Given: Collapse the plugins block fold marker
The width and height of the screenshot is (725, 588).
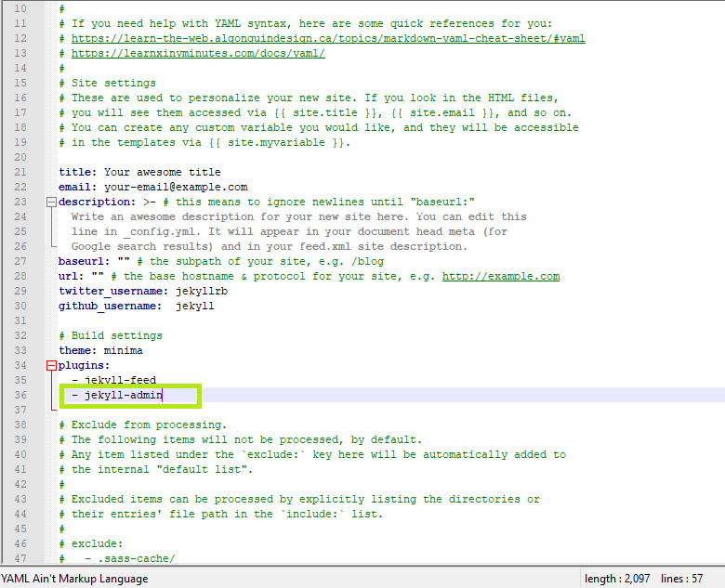Looking at the screenshot, I should click(x=51, y=366).
